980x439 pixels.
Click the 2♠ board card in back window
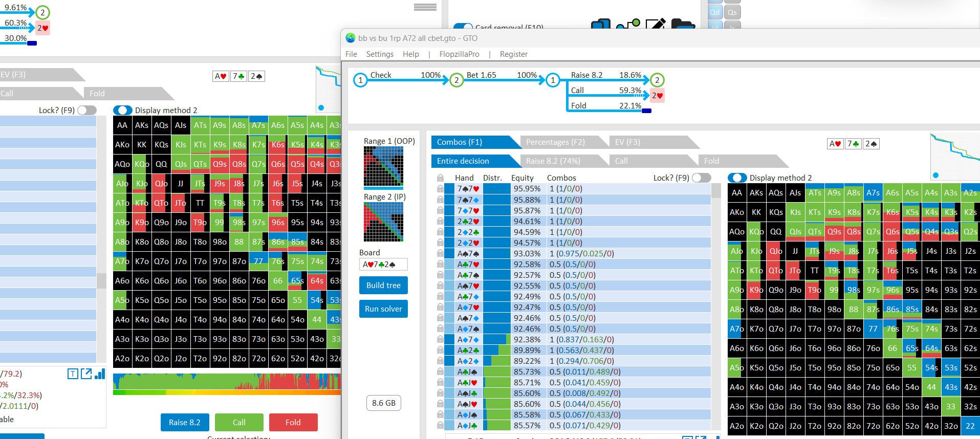256,76
